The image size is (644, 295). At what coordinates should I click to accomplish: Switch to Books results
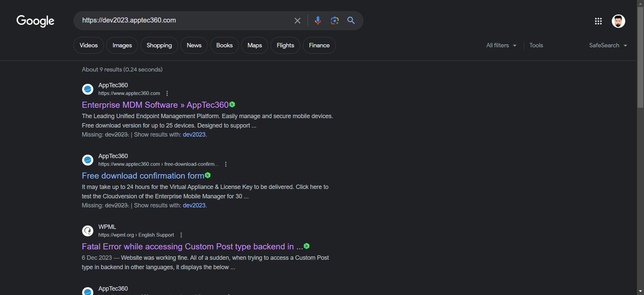tap(224, 45)
